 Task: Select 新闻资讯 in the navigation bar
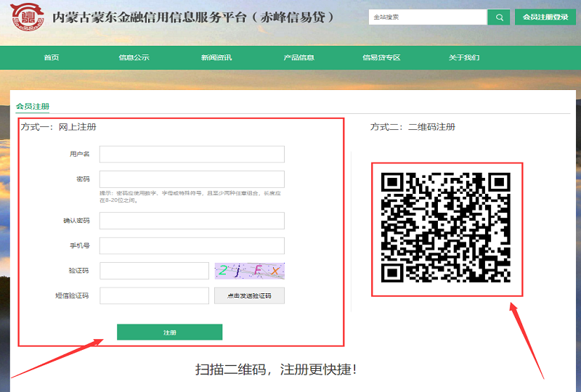pos(216,58)
